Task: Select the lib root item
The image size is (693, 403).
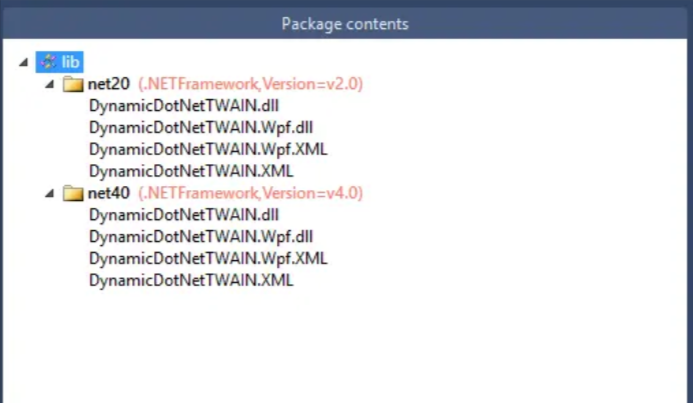Action: click(x=71, y=62)
